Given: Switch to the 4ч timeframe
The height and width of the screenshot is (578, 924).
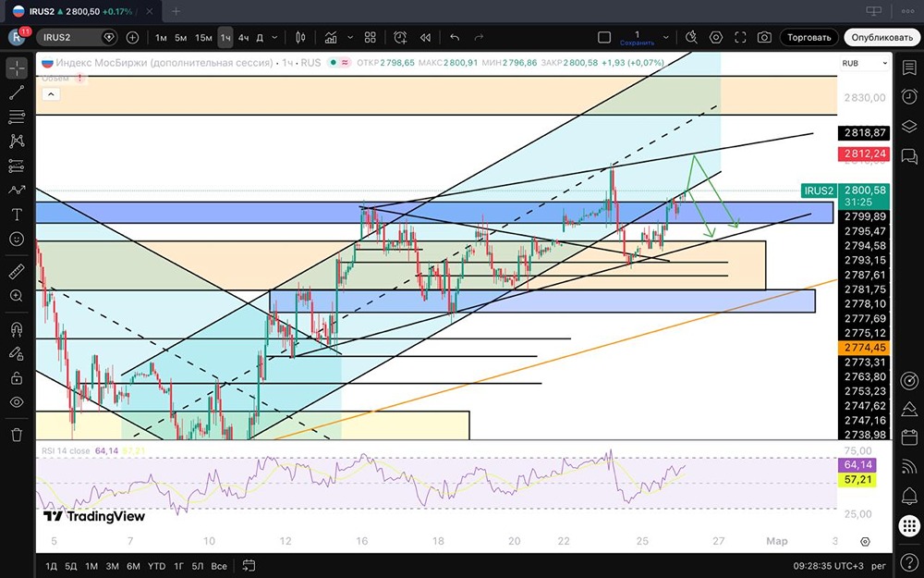Looking at the screenshot, I should click(x=243, y=38).
